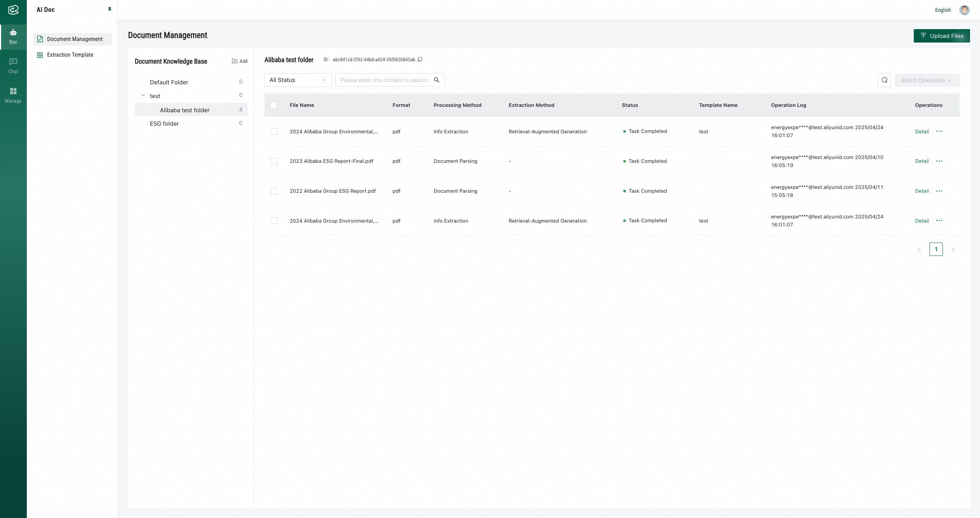Add a new knowledge base folder
This screenshot has height=518, width=980.
(x=240, y=61)
